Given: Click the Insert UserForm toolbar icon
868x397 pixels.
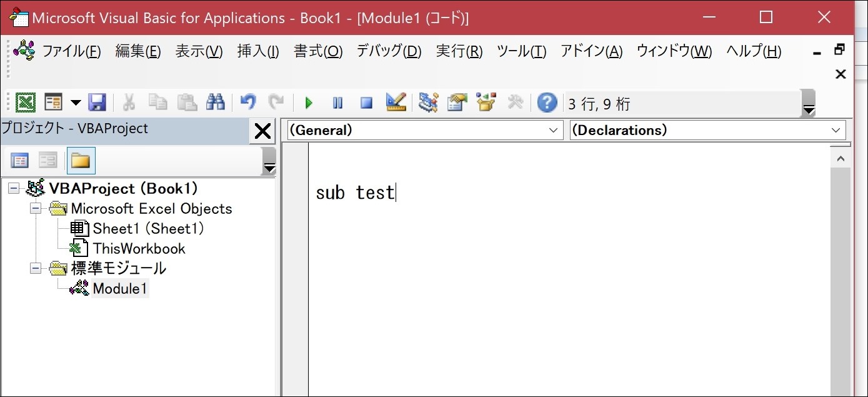Looking at the screenshot, I should coord(54,102).
